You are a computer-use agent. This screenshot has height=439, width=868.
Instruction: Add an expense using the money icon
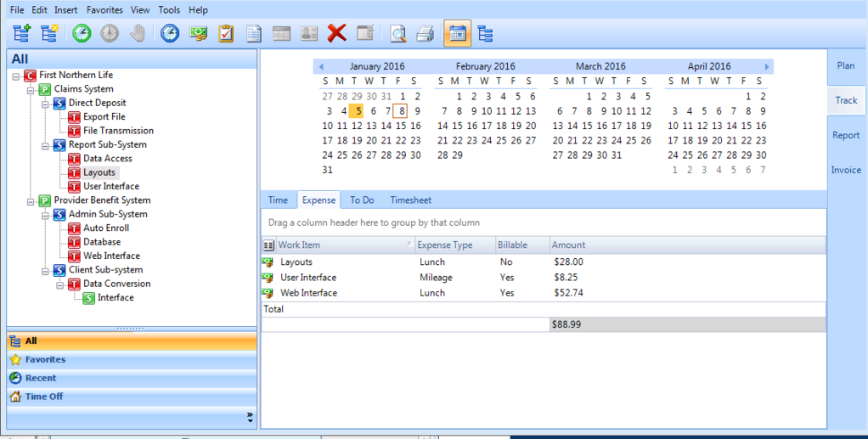[198, 34]
